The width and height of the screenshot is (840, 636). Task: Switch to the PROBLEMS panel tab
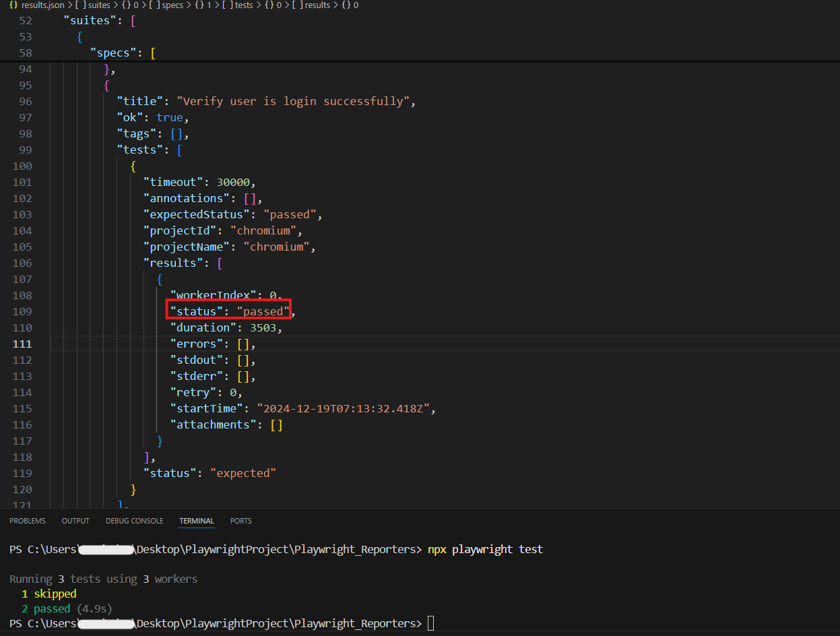(28, 521)
